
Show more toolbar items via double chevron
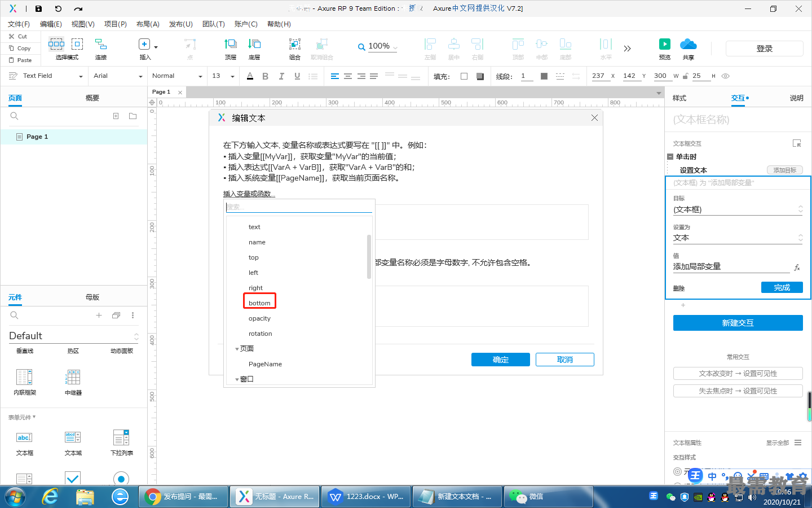[627, 49]
